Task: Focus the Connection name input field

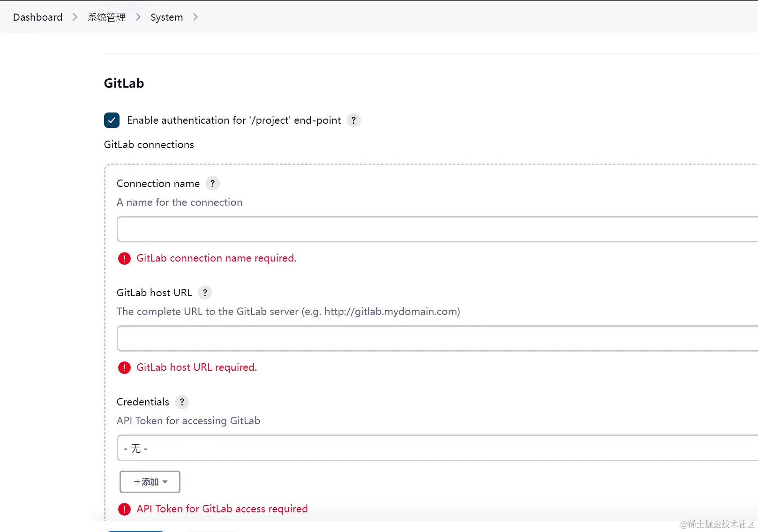Action: click(437, 229)
